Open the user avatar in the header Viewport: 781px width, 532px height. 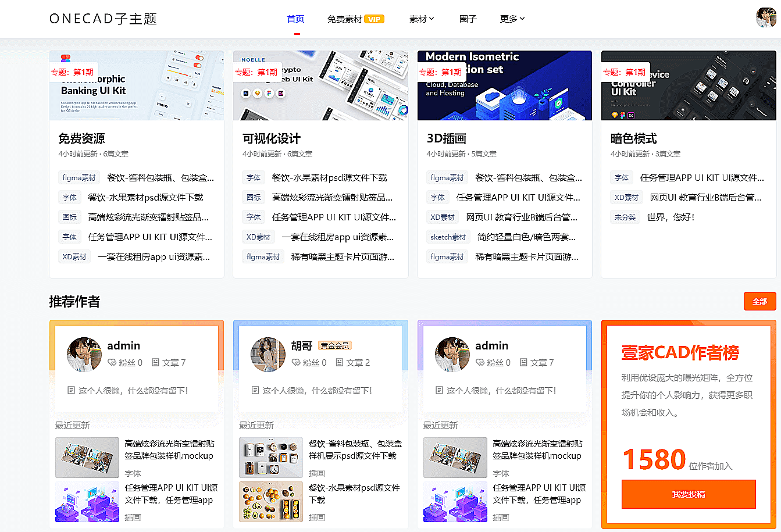point(766,17)
